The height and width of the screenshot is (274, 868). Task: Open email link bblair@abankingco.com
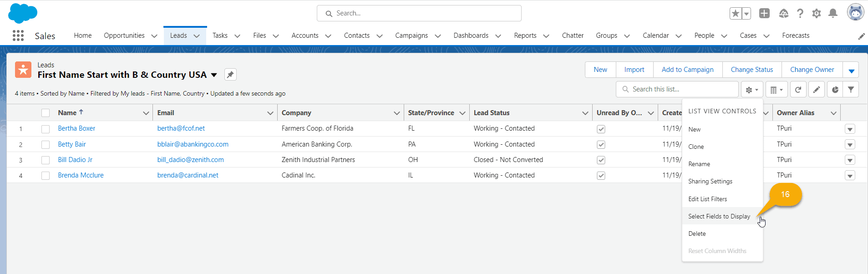[193, 144]
